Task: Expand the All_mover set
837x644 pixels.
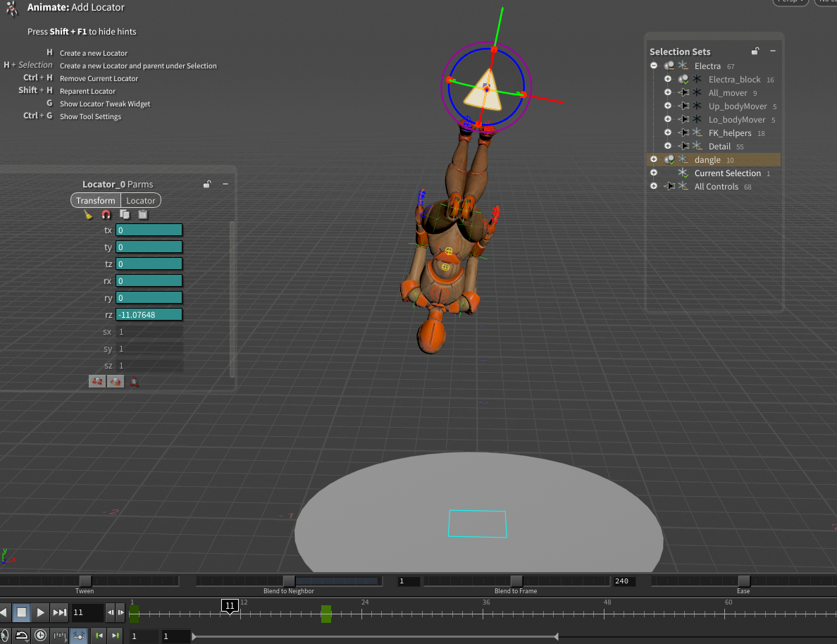Action: tap(668, 92)
